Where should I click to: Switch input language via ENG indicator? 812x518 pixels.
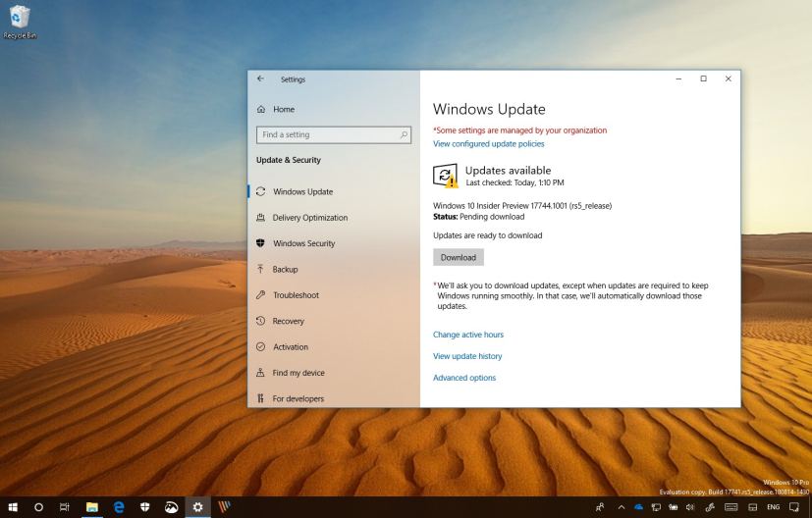773,507
